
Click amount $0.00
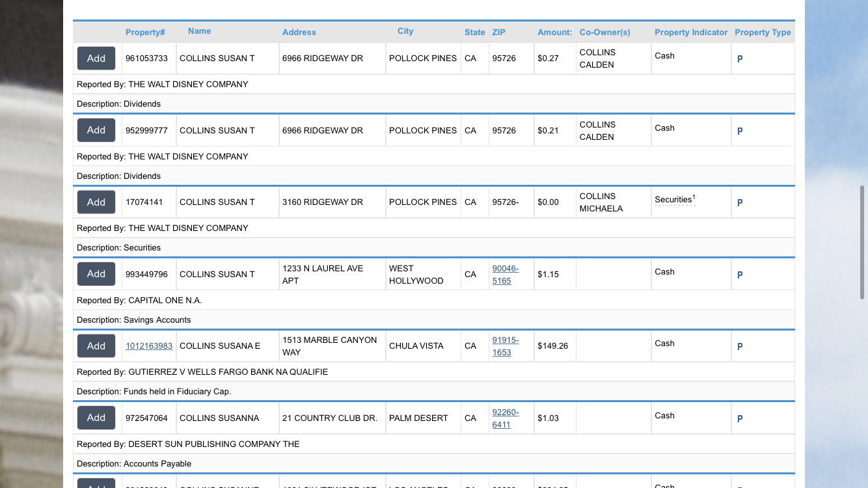coord(548,202)
